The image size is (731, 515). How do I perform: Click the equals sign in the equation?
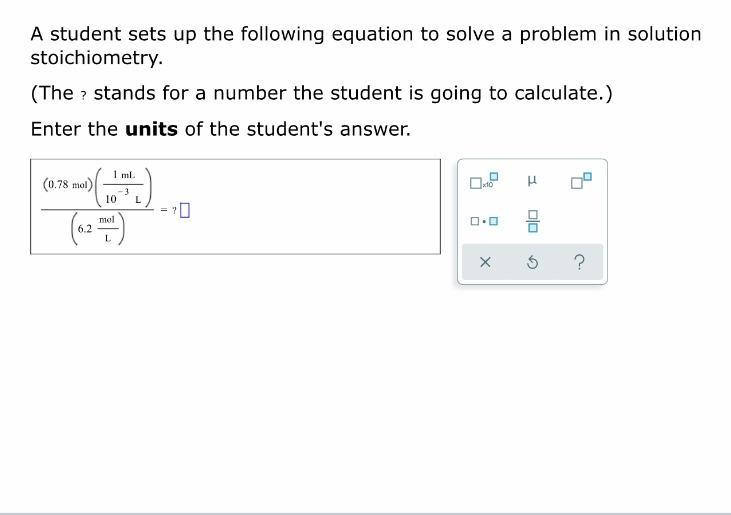pos(163,210)
